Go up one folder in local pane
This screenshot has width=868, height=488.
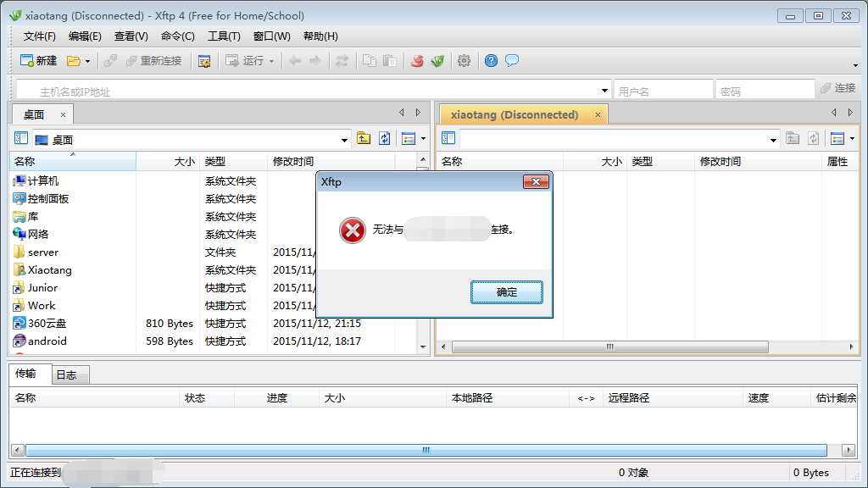(364, 139)
